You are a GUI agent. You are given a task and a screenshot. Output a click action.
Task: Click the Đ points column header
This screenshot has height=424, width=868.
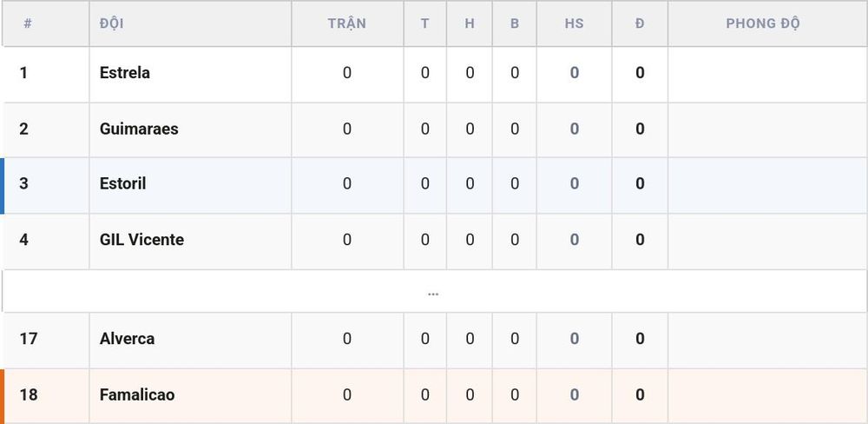click(640, 23)
